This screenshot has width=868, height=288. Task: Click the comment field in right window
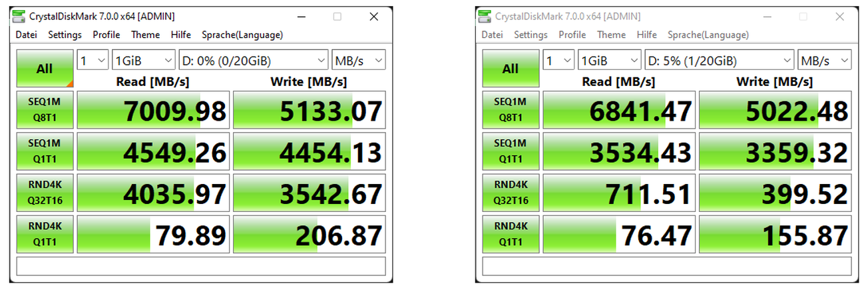667,266
